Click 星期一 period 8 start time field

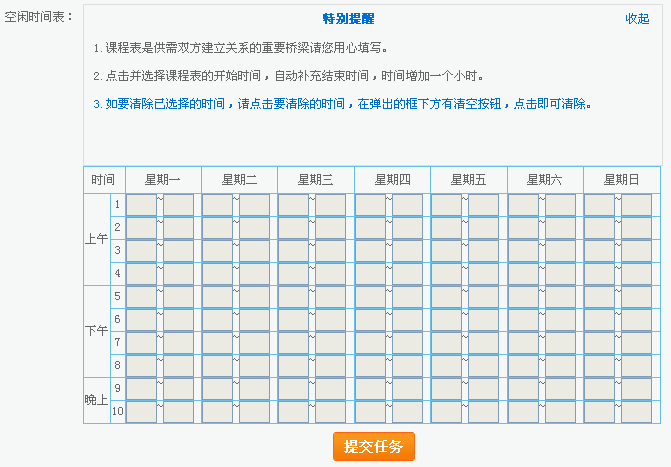[x=141, y=366]
